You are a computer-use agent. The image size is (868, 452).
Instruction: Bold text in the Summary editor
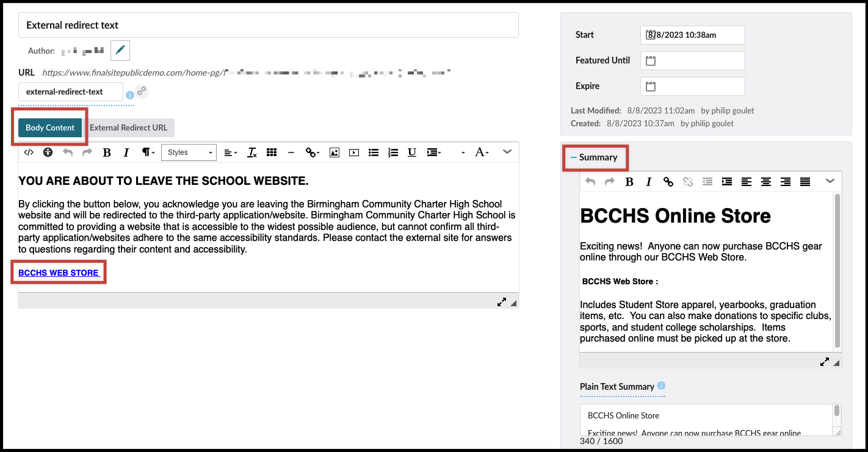(x=629, y=182)
